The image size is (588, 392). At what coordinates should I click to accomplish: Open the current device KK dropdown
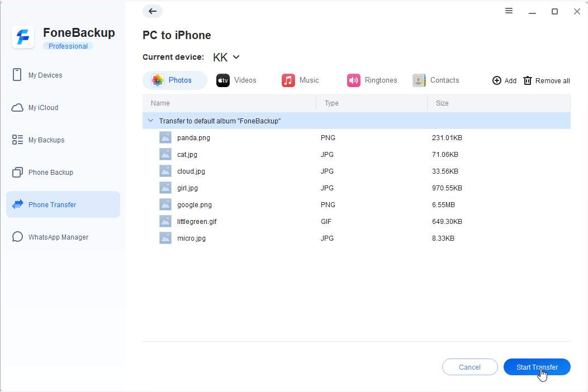[226, 58]
